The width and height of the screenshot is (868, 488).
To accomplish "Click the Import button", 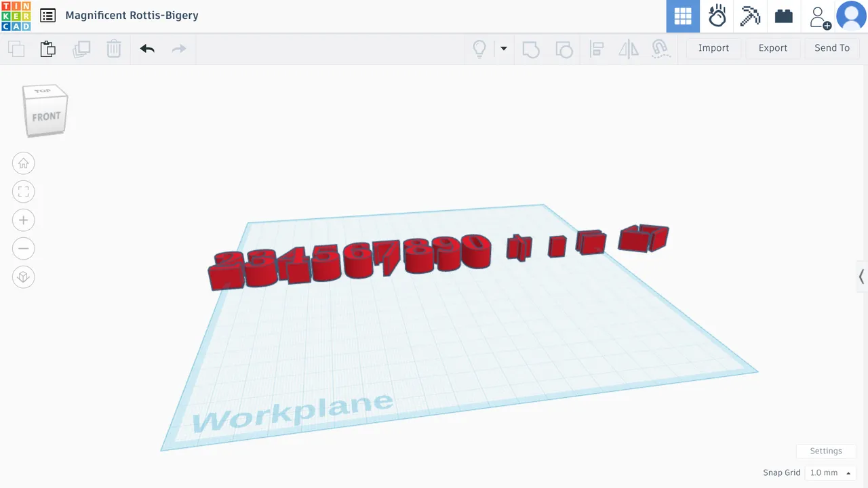I will point(713,48).
